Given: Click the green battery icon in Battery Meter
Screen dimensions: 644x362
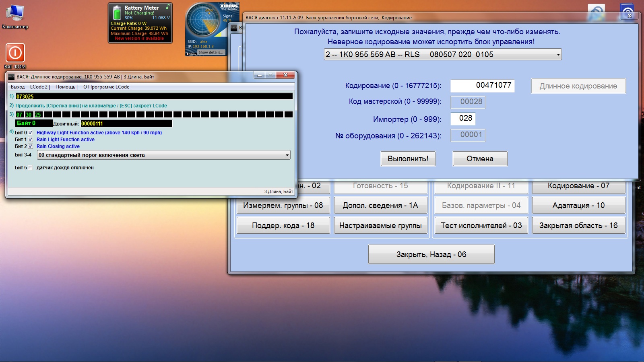Looking at the screenshot, I should pos(117,13).
